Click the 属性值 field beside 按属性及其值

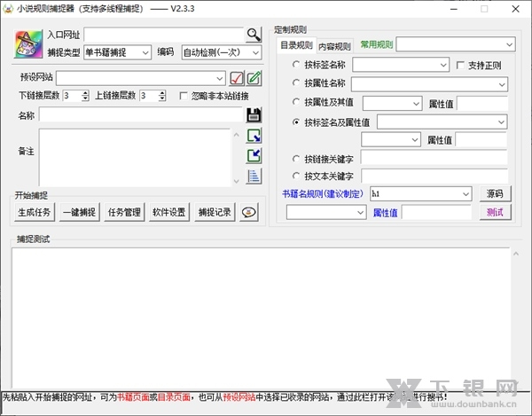tap(482, 103)
